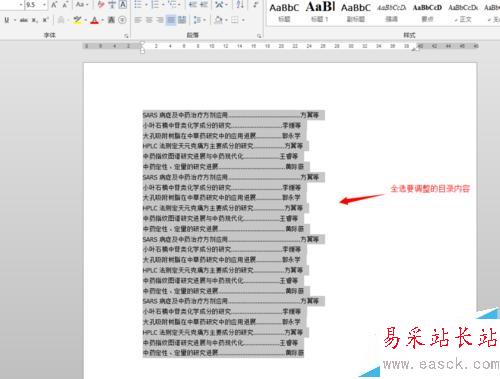Click the Asian Layout icon
500x379 pixels.
219,5
